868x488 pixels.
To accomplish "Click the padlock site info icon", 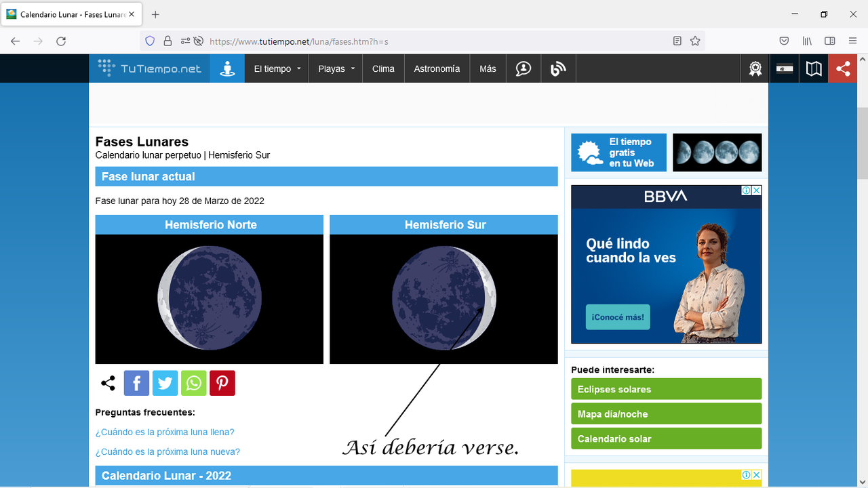I will click(167, 41).
